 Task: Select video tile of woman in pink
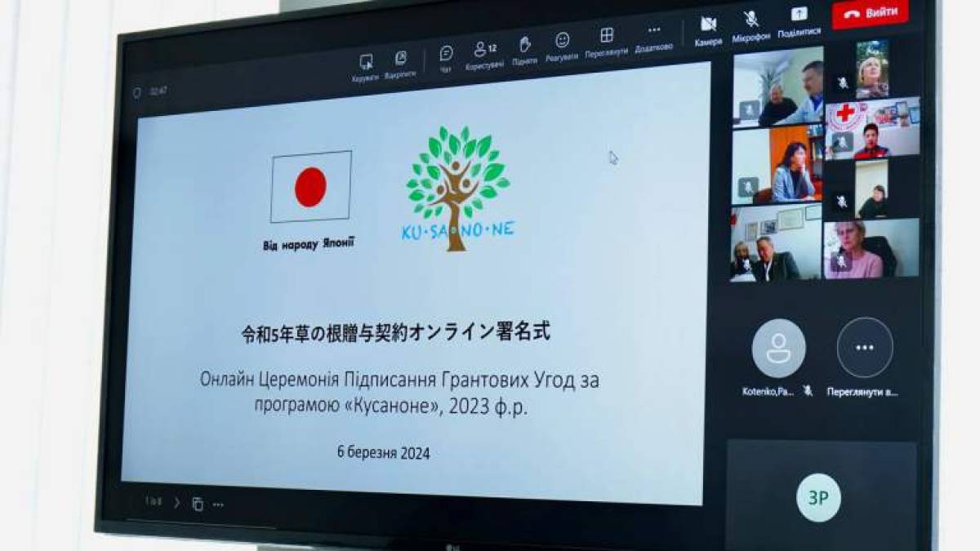(x=871, y=249)
